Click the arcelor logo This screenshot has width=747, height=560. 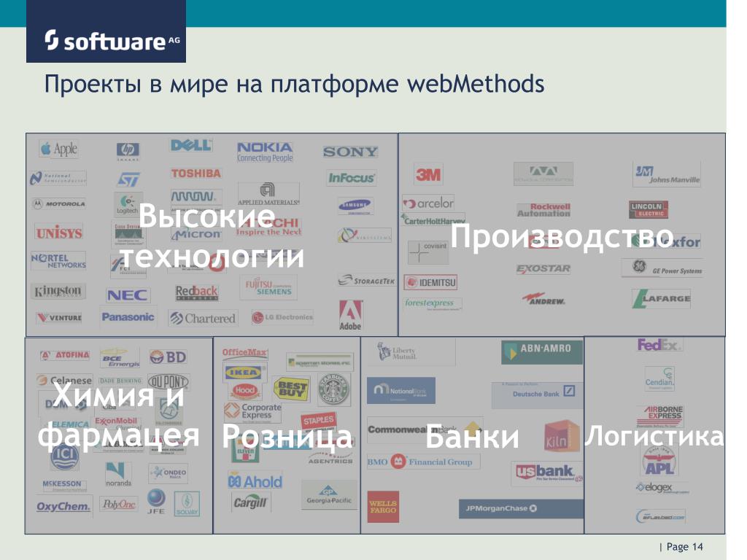pyautogui.click(x=427, y=203)
